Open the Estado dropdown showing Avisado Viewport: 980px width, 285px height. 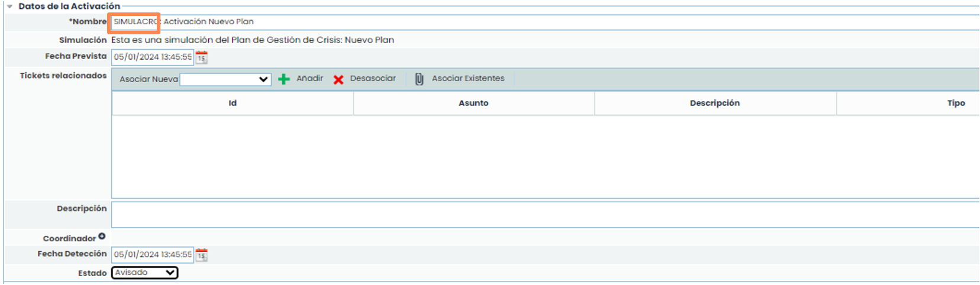[144, 273]
